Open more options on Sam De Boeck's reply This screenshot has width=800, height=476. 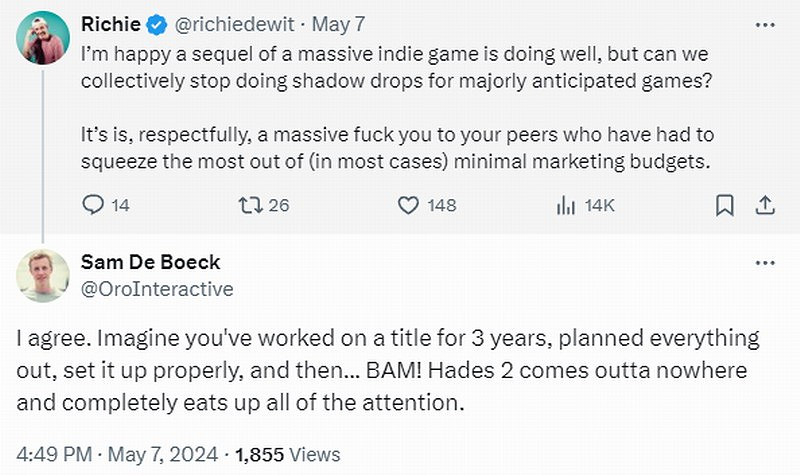pos(765,262)
